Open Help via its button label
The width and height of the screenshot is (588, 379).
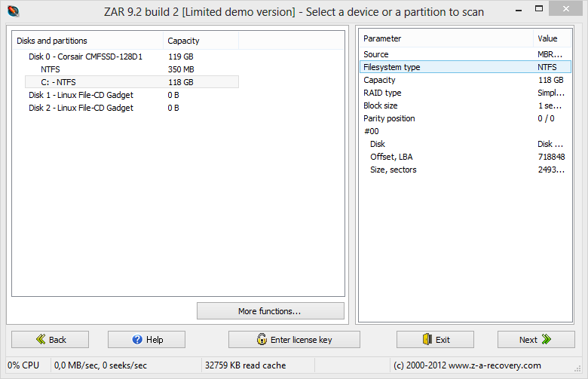tap(155, 340)
